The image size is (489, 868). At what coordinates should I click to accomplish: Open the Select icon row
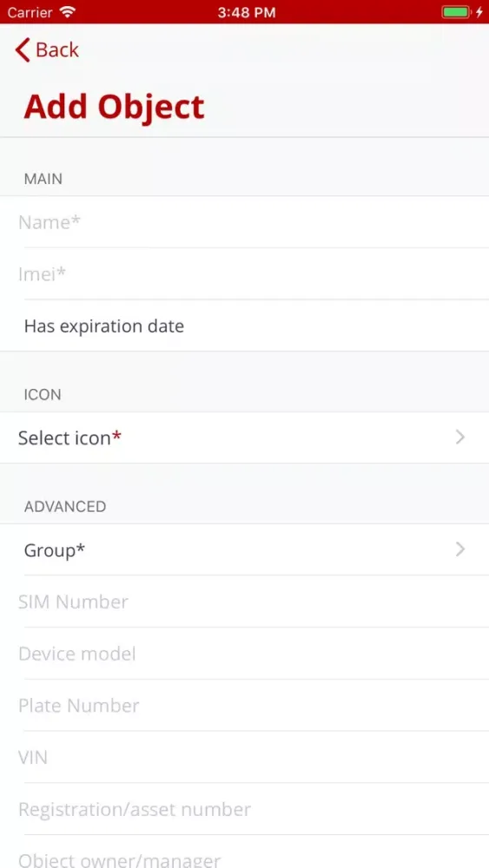coord(244,437)
